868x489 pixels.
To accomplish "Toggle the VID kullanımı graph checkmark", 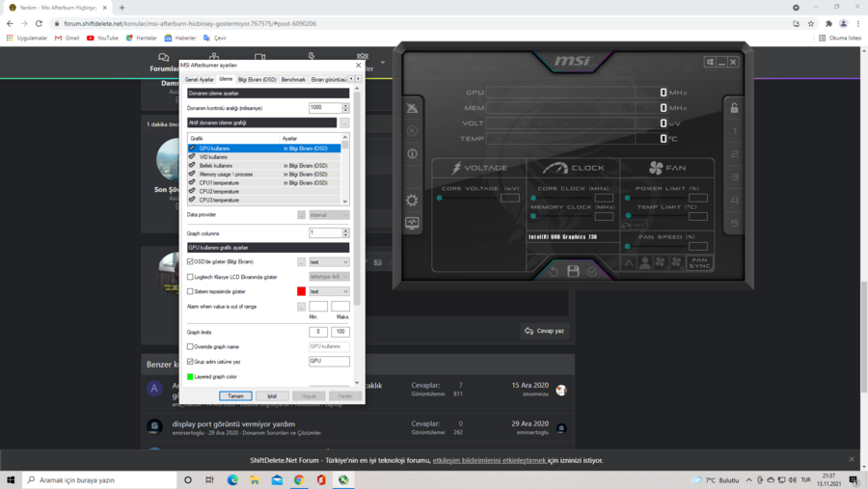I will click(x=192, y=156).
